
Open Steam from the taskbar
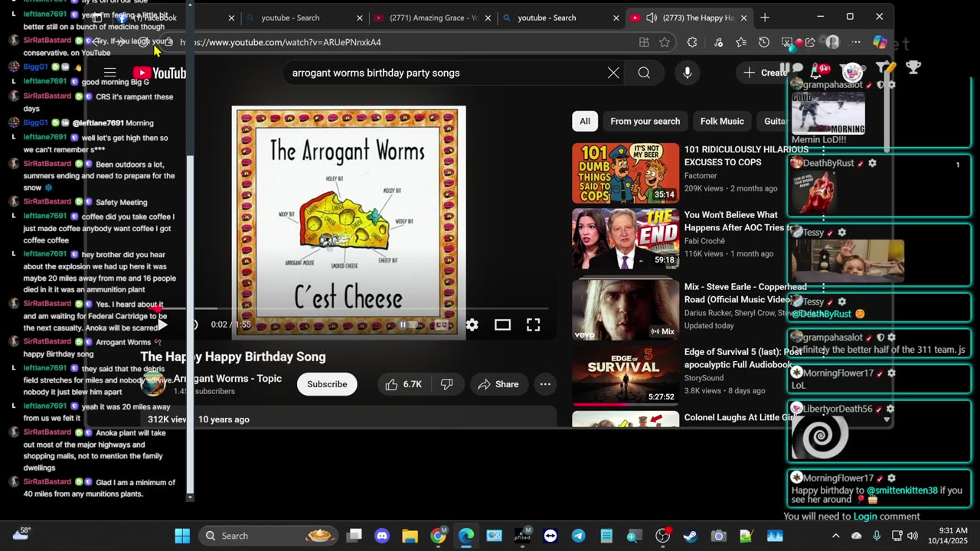tap(690, 536)
